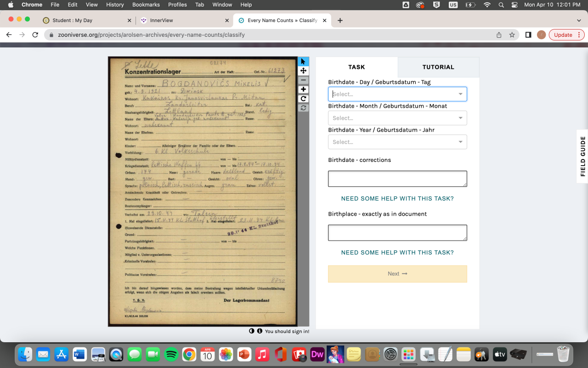The height and width of the screenshot is (368, 588).
Task: Go back to previous page
Action: coord(8,34)
